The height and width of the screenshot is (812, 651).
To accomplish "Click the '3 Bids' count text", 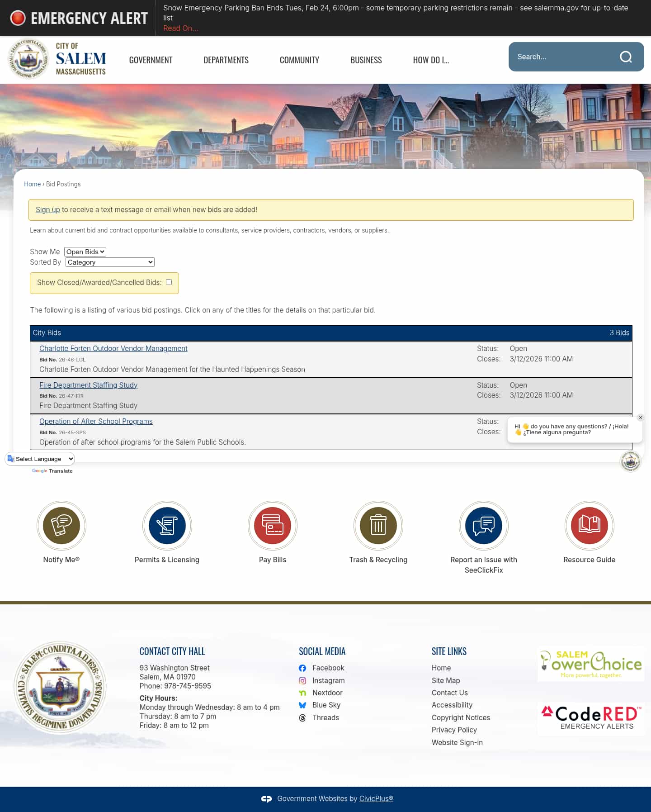I will 619,333.
